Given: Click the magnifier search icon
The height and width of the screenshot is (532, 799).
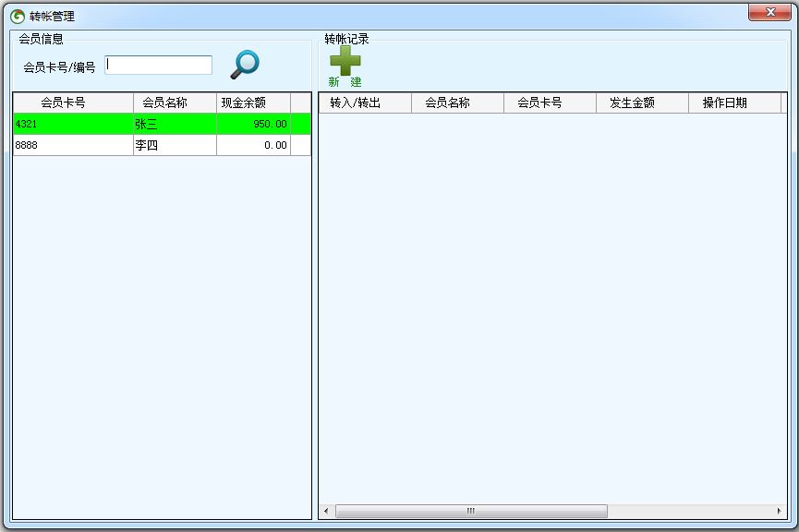Looking at the screenshot, I should 245,65.
